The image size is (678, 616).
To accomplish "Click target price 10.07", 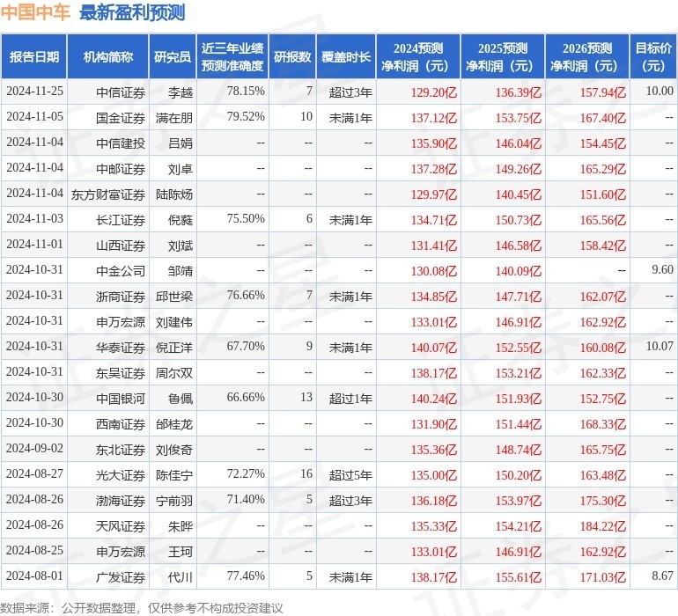I will (660, 346).
